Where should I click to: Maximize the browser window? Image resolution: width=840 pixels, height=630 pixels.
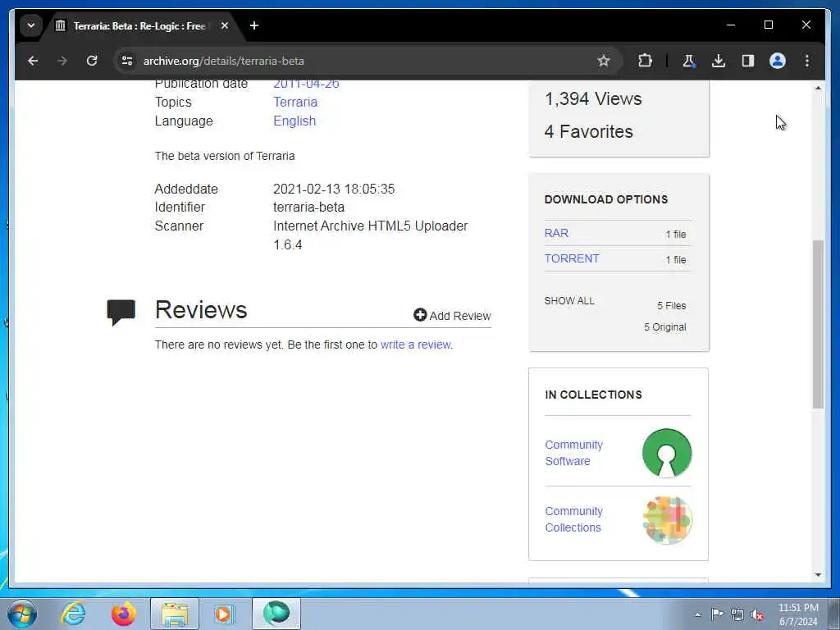pos(768,25)
